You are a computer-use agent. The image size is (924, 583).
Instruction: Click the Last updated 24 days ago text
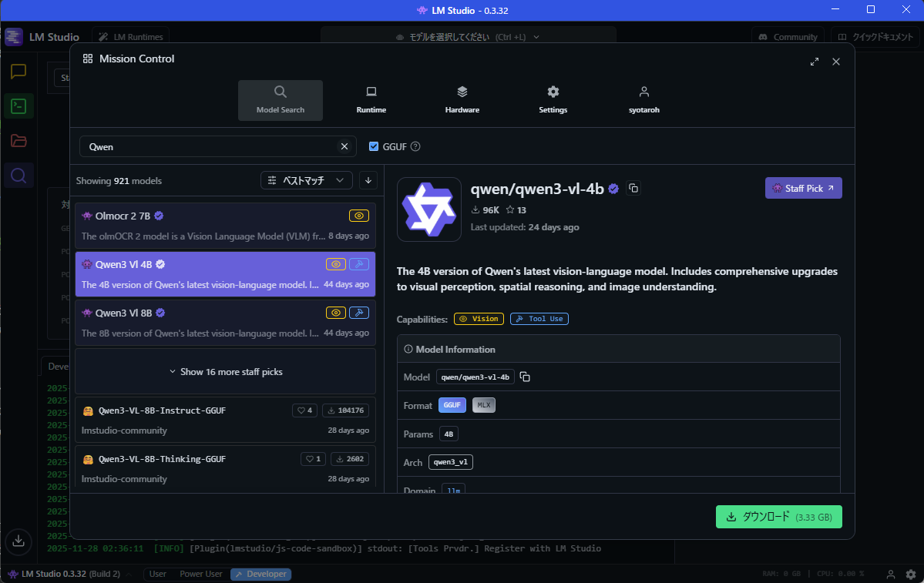click(525, 227)
